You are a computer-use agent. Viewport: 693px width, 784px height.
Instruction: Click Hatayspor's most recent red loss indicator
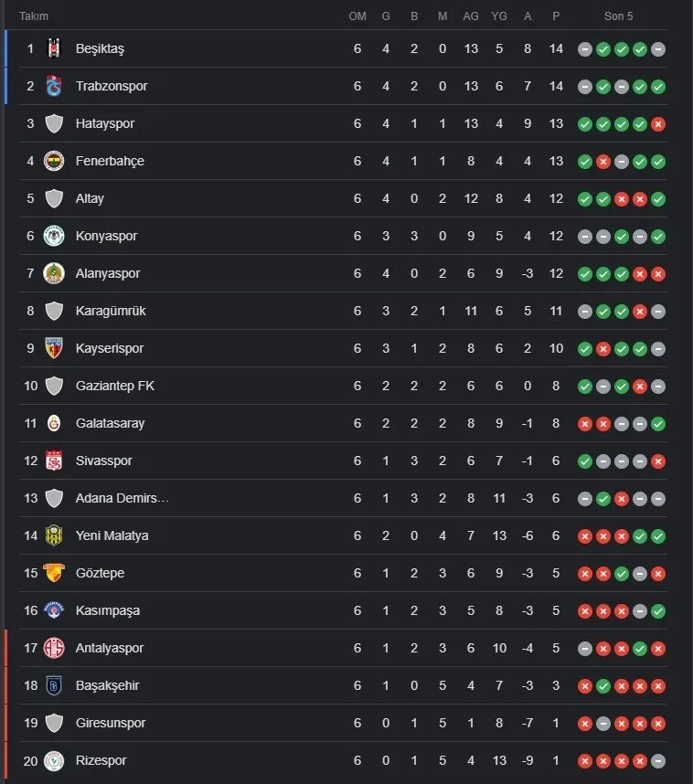pos(658,123)
